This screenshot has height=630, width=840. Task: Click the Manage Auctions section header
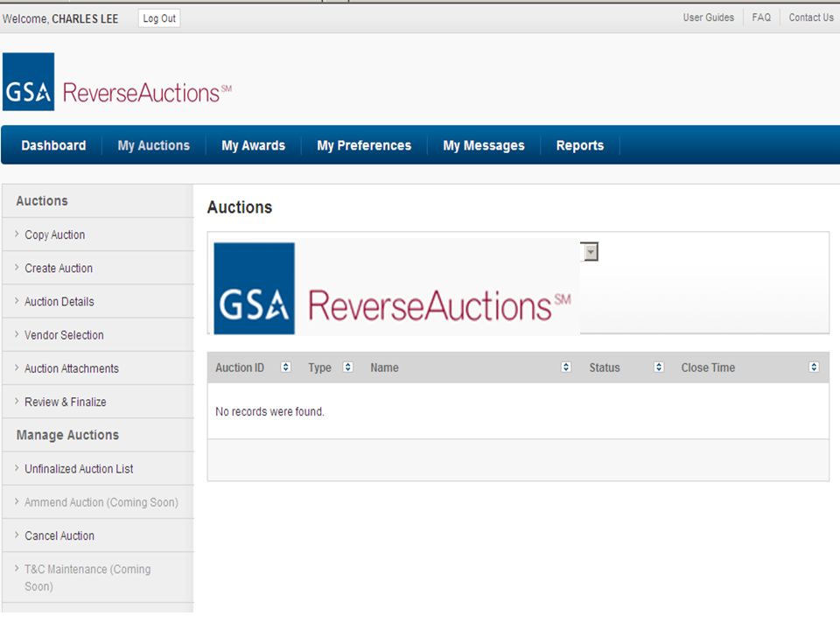(67, 435)
